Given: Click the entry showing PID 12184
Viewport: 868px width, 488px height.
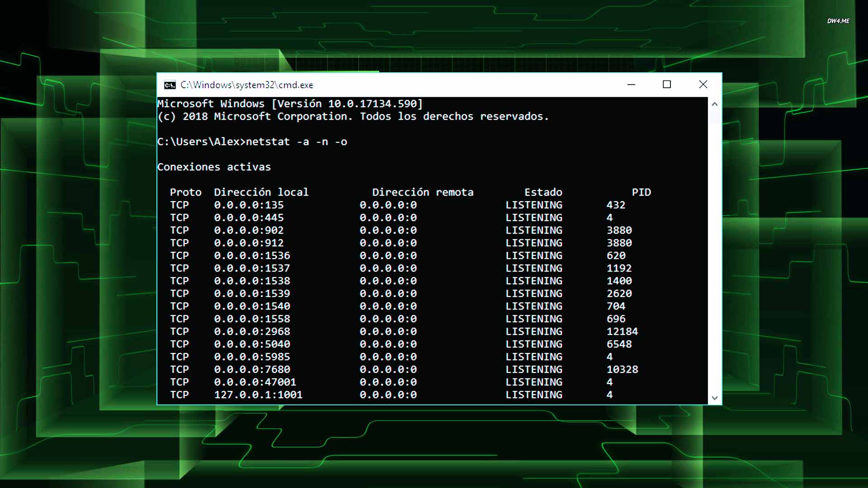Looking at the screenshot, I should pos(623,331).
